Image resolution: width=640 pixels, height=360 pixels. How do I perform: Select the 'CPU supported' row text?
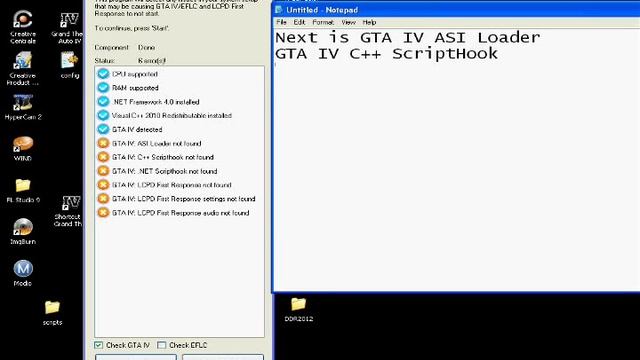[135, 74]
